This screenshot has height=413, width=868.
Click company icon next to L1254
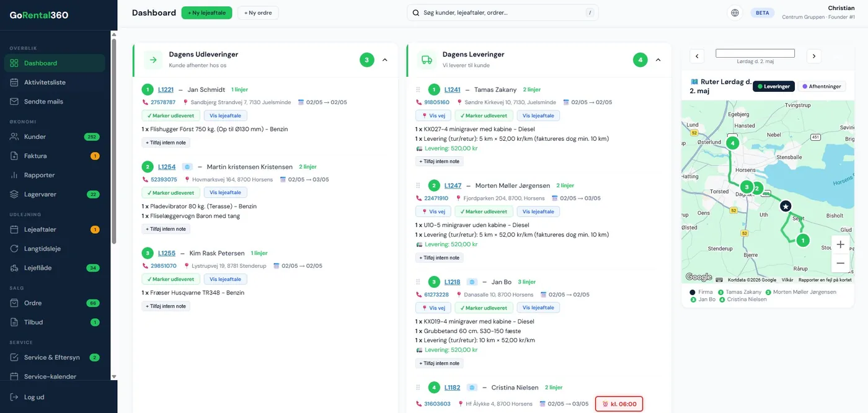click(x=187, y=167)
